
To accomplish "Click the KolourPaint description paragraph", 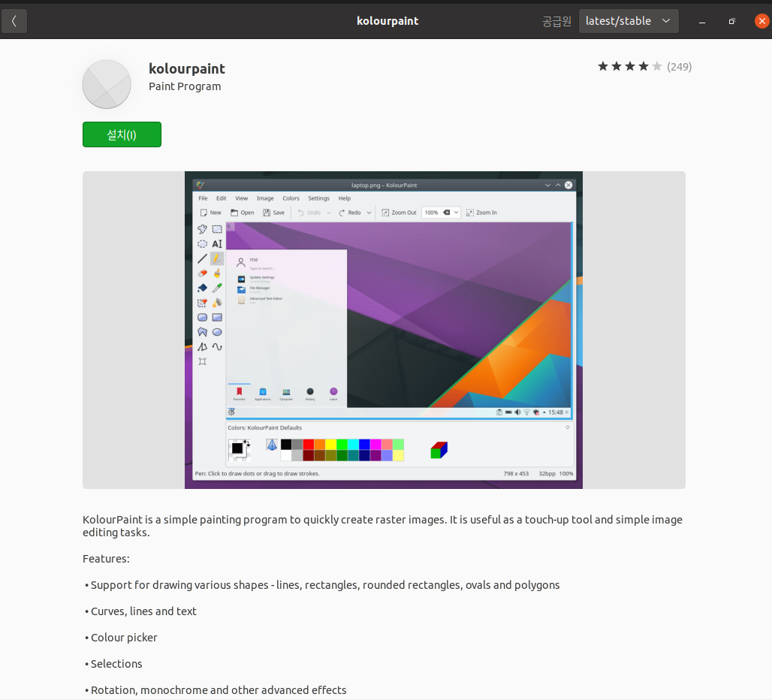I will 382,526.
